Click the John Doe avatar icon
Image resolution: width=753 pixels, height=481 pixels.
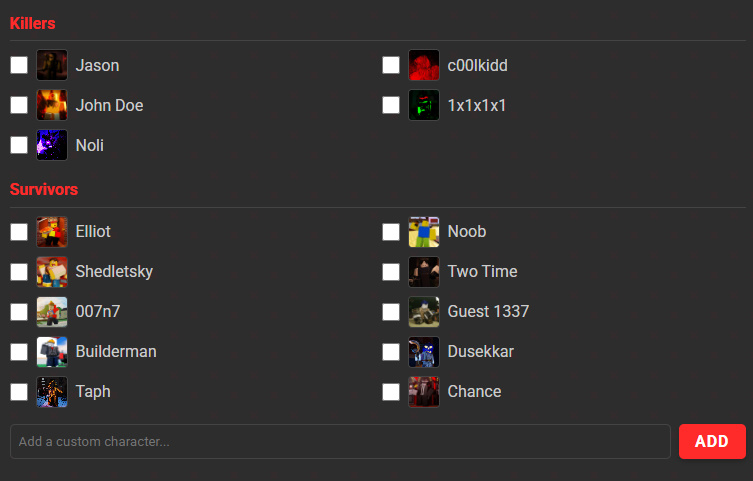(52, 105)
